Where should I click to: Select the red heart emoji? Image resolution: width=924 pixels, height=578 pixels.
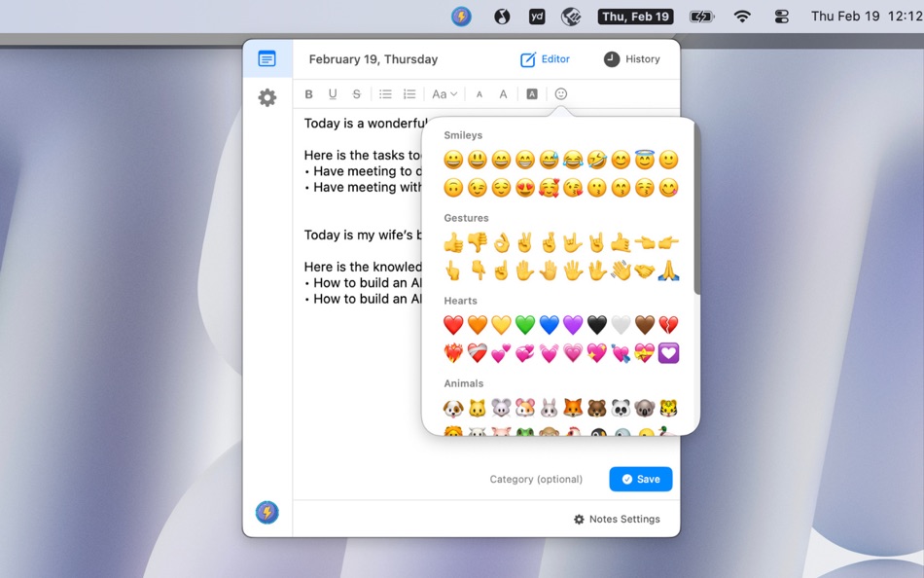453,324
